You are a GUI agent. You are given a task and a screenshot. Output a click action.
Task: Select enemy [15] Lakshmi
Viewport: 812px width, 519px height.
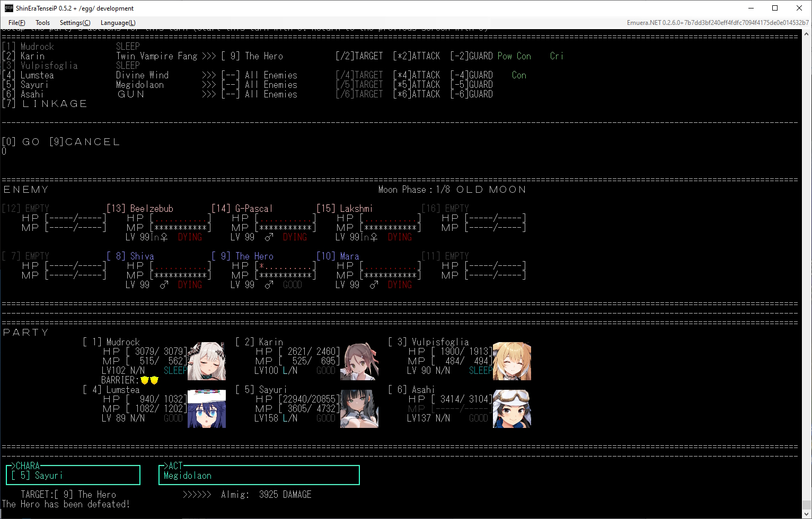345,209
